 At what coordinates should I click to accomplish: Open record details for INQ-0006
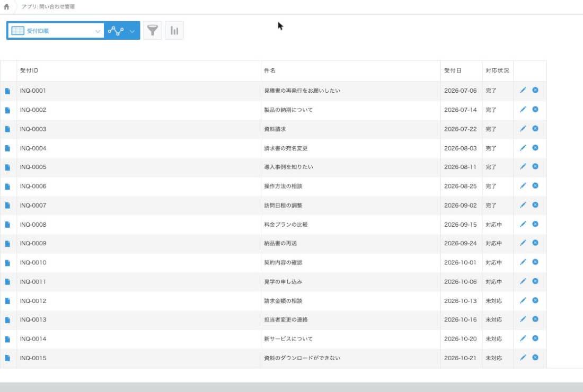click(x=7, y=187)
